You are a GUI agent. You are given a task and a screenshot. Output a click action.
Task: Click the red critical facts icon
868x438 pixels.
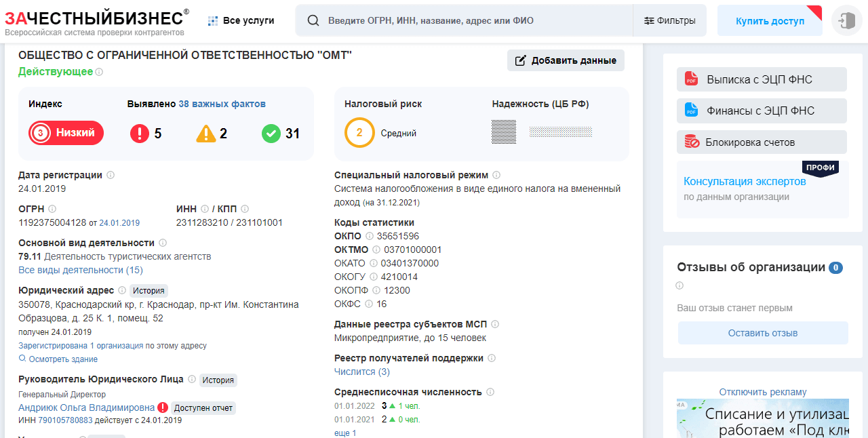coord(139,134)
